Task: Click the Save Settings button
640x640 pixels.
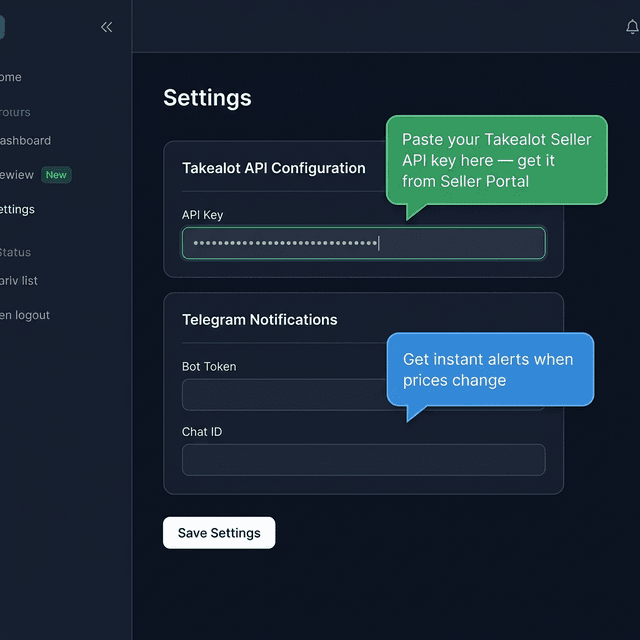Action: coord(219,533)
